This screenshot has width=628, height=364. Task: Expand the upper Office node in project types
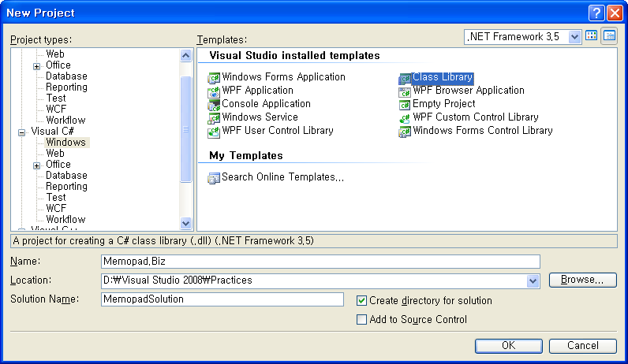coord(36,66)
